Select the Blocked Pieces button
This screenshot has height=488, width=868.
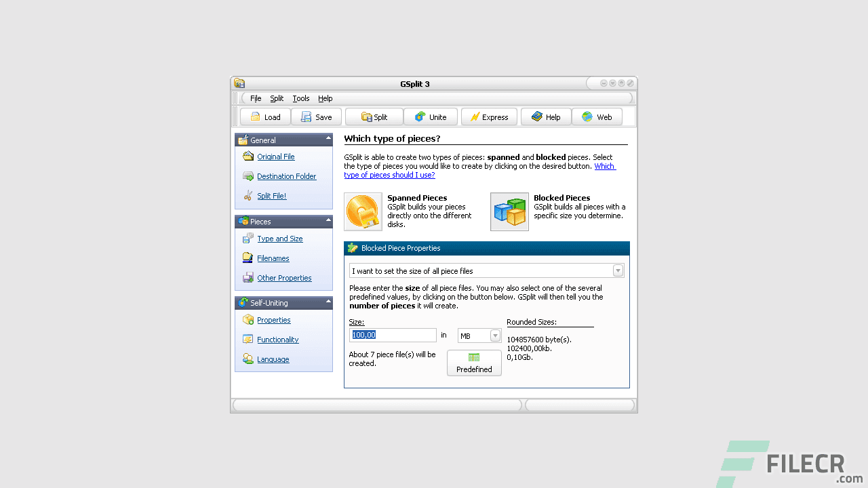point(509,211)
